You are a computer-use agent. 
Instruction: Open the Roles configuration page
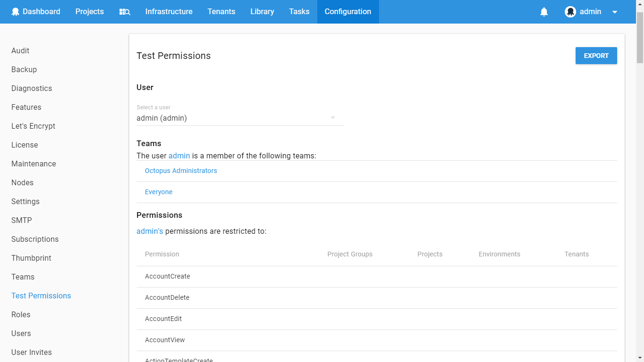21,314
